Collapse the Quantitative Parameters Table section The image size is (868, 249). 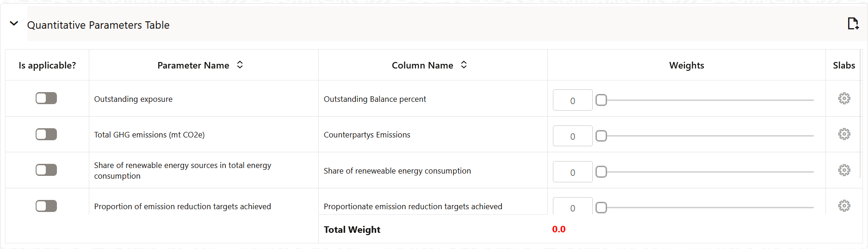coord(14,24)
